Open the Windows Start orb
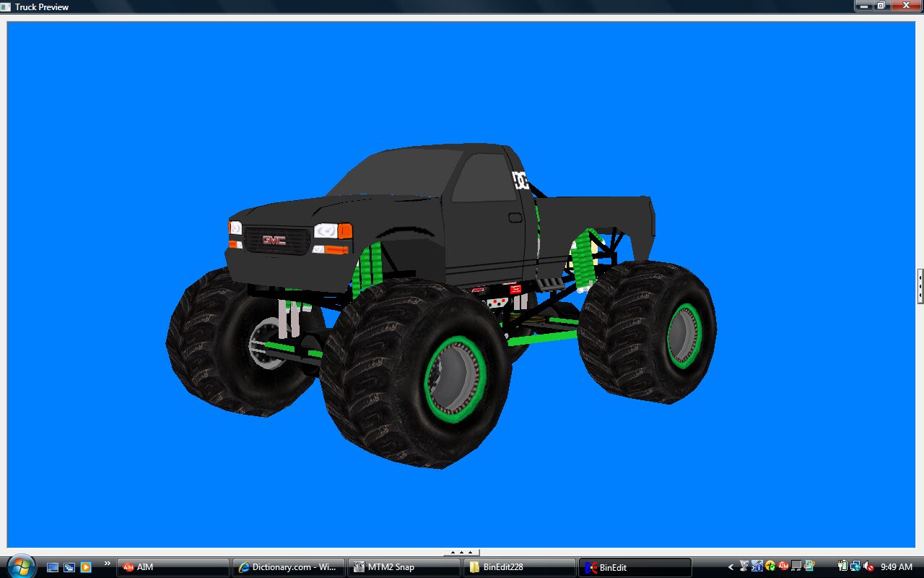The height and width of the screenshot is (578, 924). 19,566
